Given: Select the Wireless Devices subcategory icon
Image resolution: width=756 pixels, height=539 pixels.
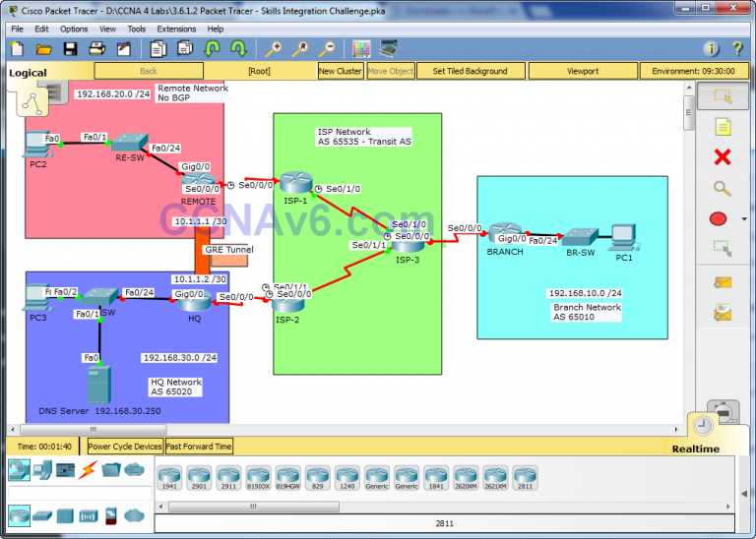Looking at the screenshot, I should (x=89, y=516).
